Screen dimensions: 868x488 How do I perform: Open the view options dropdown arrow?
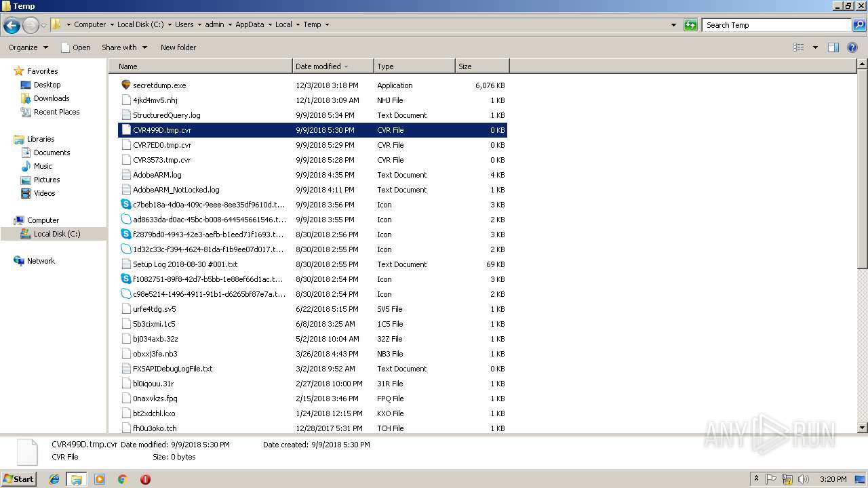coord(815,47)
